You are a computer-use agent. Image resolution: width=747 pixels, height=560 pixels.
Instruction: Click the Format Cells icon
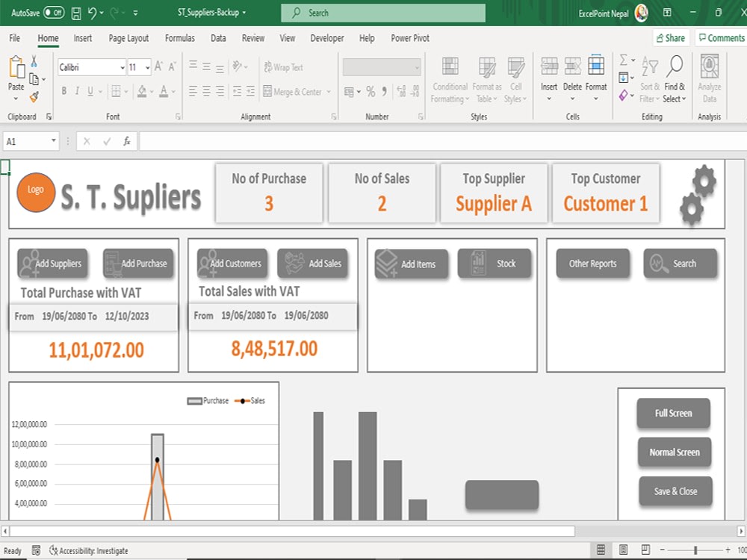[596, 66]
